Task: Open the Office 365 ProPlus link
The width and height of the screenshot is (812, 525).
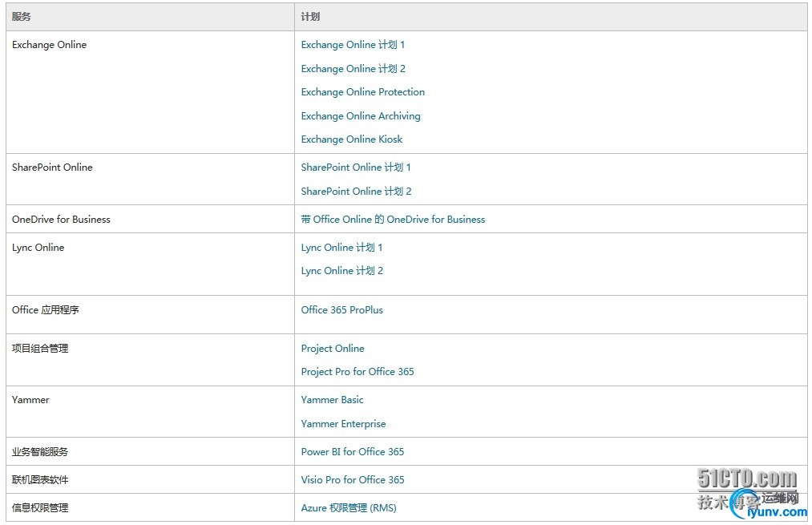Action: coord(341,310)
